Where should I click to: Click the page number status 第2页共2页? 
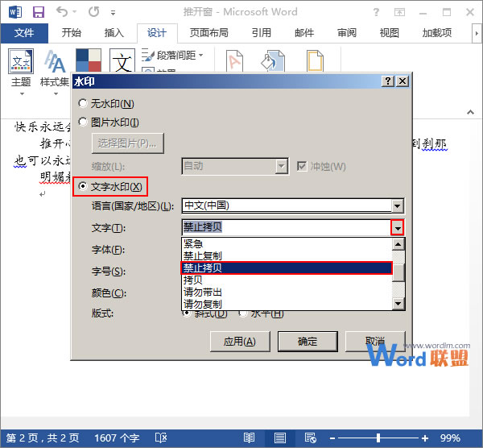tap(43, 438)
